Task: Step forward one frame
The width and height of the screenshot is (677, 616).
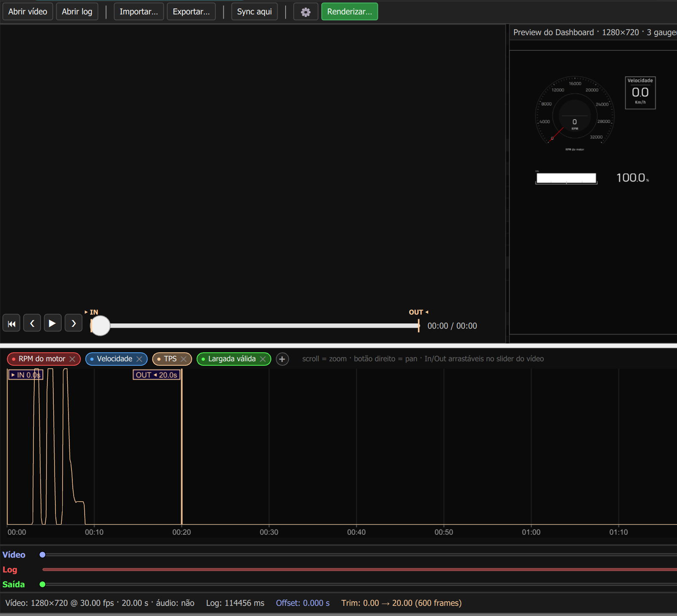Action: (74, 323)
